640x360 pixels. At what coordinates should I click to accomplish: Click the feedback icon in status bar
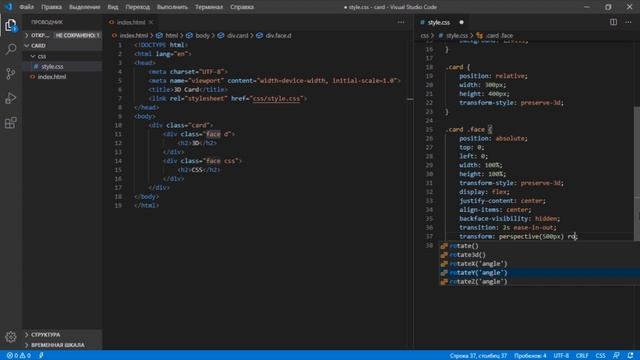pos(616,356)
